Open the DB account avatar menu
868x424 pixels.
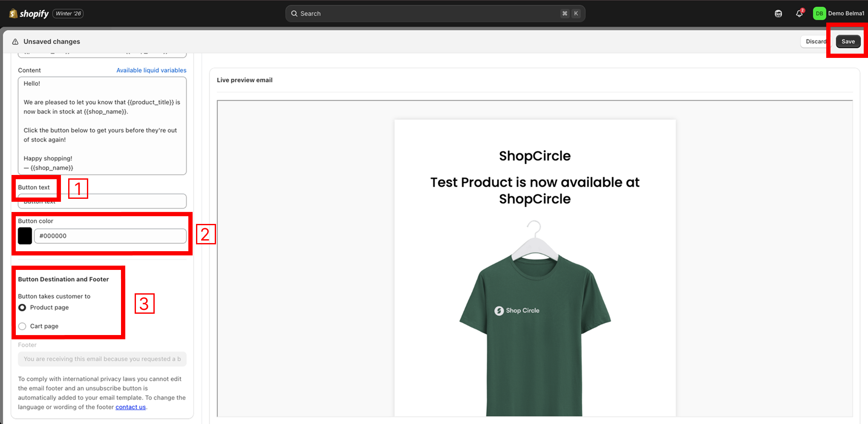819,14
